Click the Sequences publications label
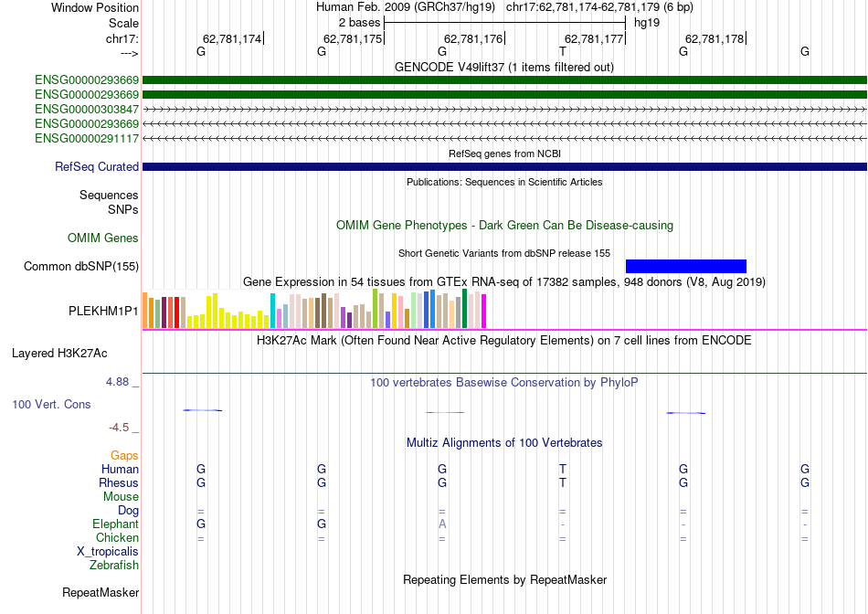The width and height of the screenshot is (868, 614). click(x=109, y=195)
